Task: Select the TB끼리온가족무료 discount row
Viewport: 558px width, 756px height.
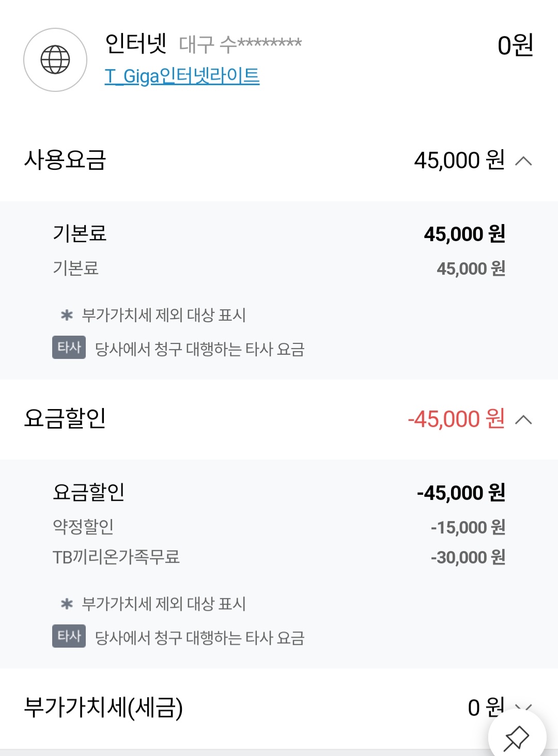Action: [116, 557]
